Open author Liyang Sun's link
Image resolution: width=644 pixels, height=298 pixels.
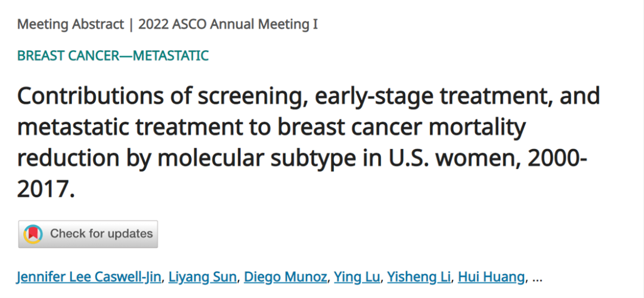pos(203,277)
